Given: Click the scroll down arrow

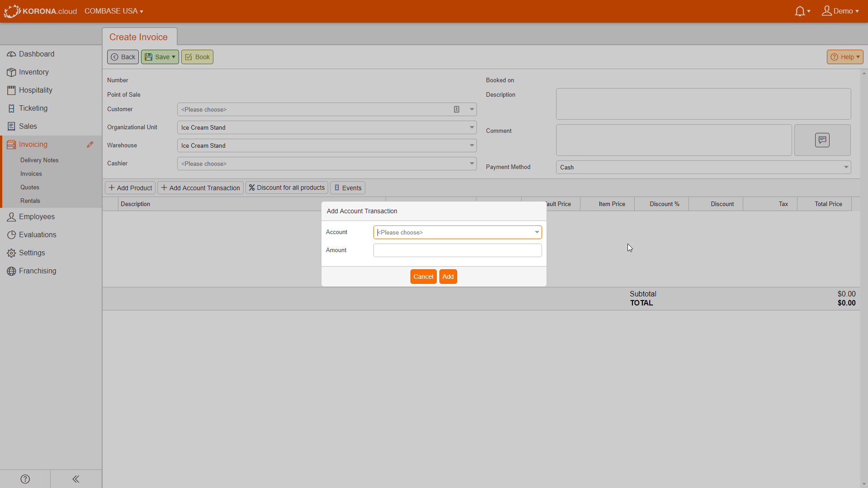Looking at the screenshot, I should point(864,484).
